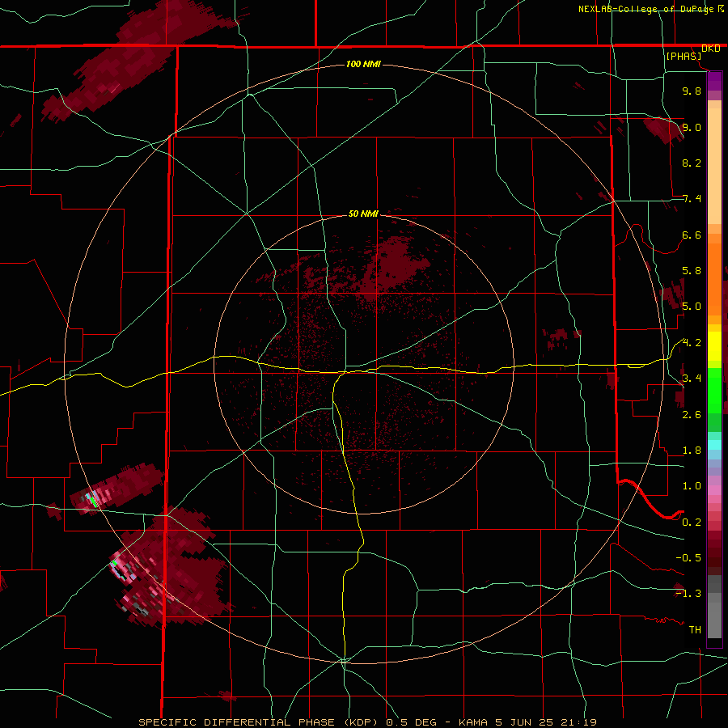Pick the bright green band of the color scale
The height and width of the screenshot is (728, 728).
point(714,391)
